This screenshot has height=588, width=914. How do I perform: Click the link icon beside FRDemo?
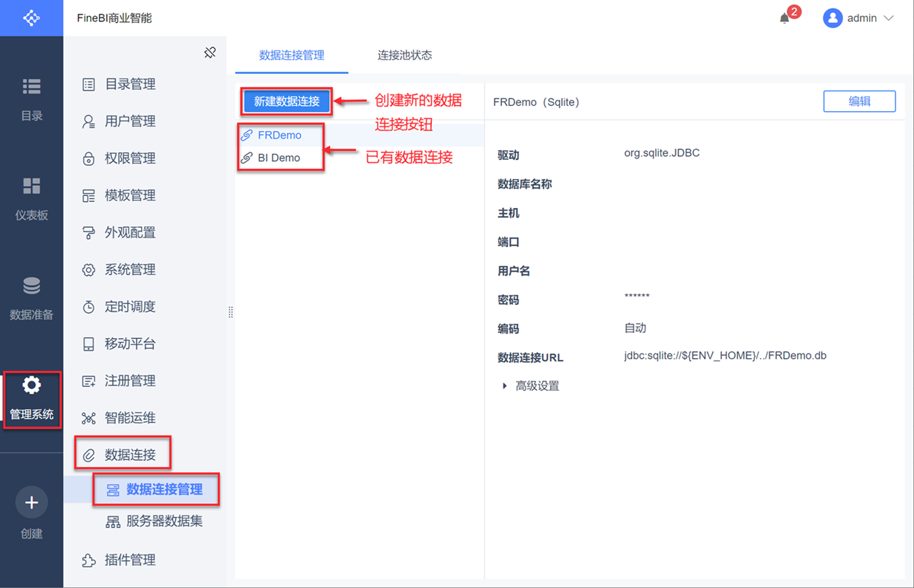pos(247,136)
